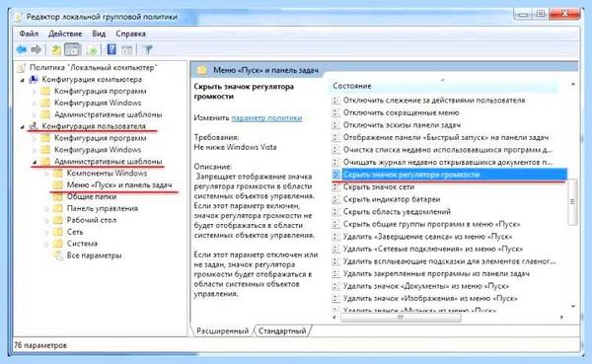Select policy Отключить эскизы панели задач
This screenshot has height=364, width=592.
[402, 125]
